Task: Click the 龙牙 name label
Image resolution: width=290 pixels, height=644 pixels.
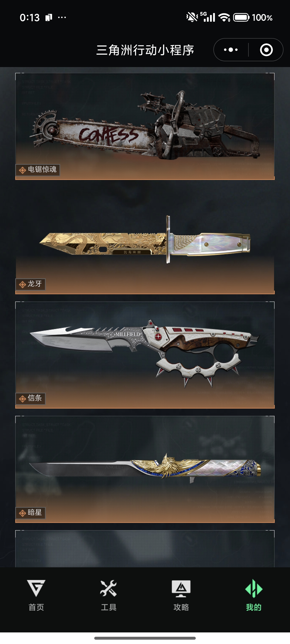Action: pos(35,284)
